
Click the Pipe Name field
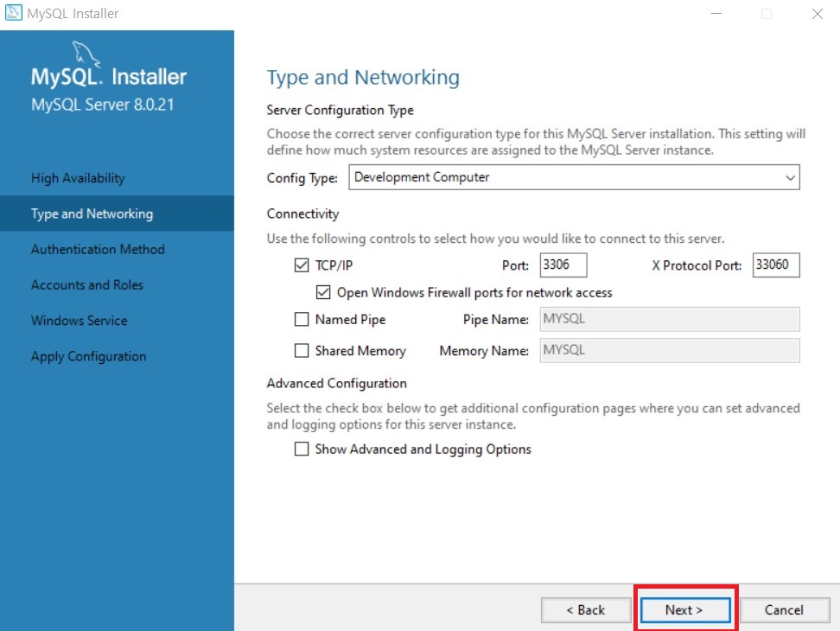(x=670, y=319)
